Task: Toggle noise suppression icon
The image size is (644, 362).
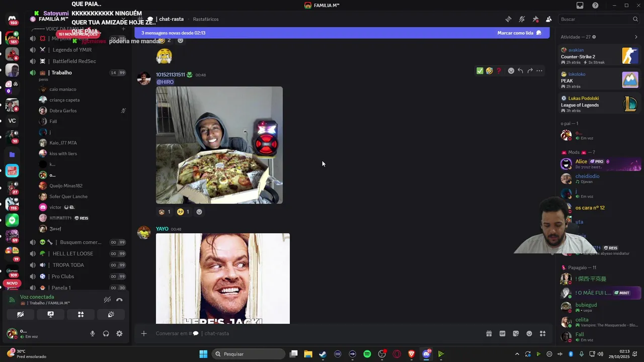Action: (x=107, y=300)
